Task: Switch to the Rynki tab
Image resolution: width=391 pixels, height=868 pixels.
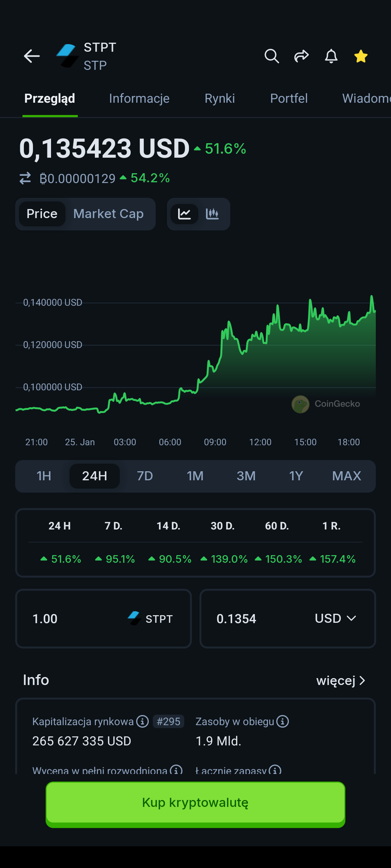Action: [220, 98]
